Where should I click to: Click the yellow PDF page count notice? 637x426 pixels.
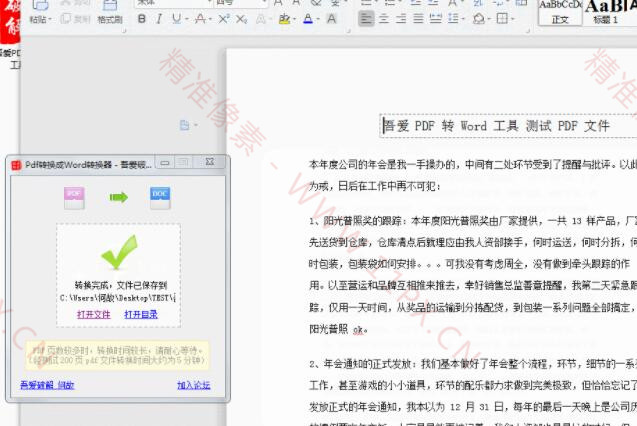(x=117, y=355)
